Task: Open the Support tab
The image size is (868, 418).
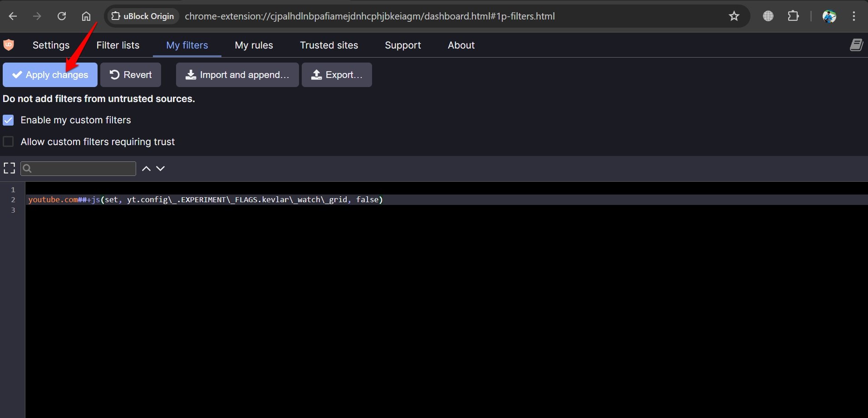Action: coord(403,45)
